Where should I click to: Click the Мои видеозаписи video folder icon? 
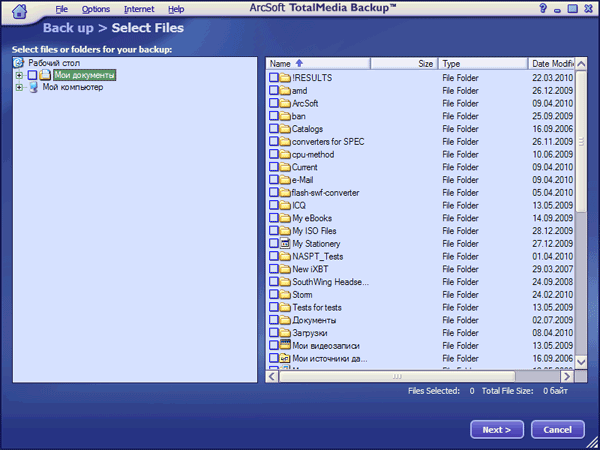285,345
